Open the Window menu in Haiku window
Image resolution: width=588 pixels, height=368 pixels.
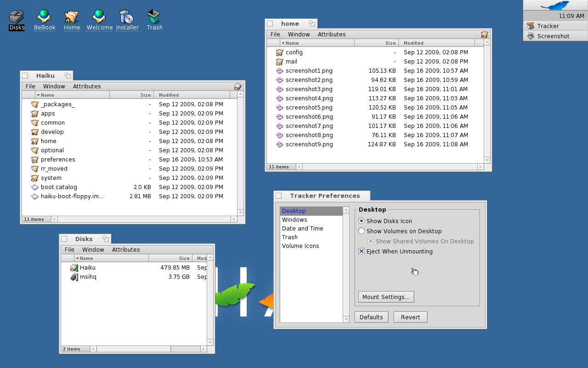click(54, 86)
